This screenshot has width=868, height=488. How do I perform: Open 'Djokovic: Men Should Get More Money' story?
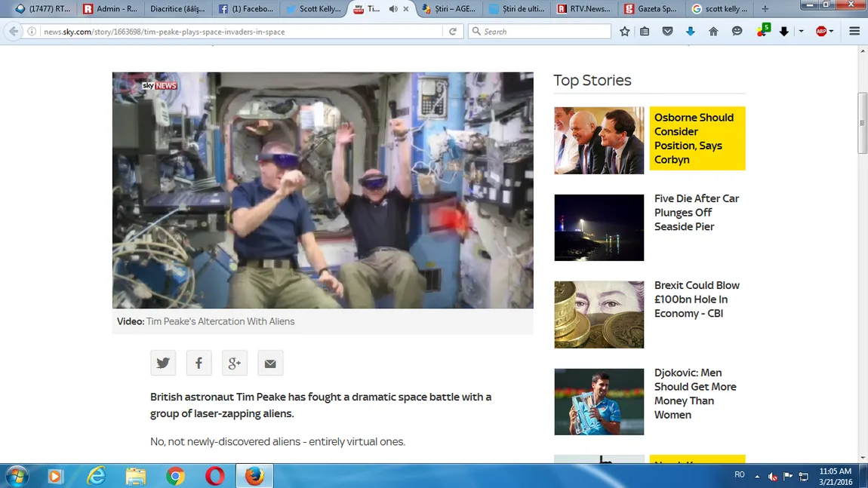[x=694, y=394]
